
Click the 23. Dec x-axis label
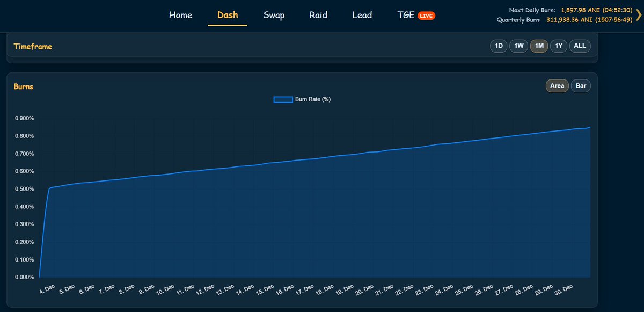(423, 288)
